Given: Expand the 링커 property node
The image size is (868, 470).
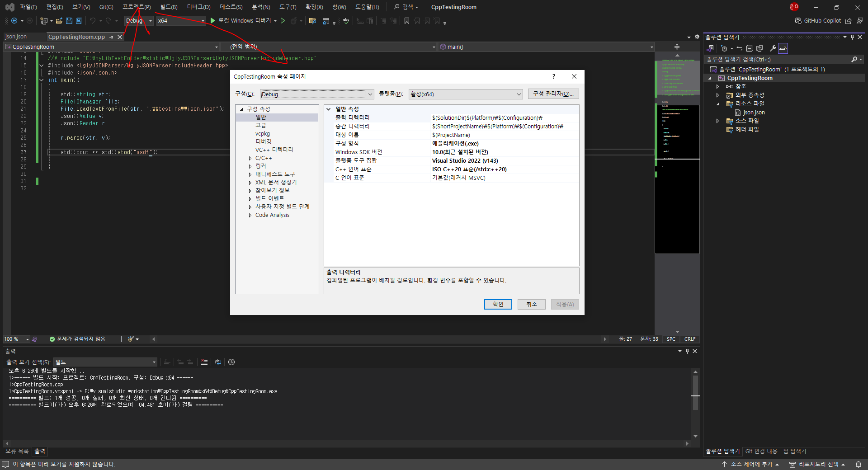Looking at the screenshot, I should pyautogui.click(x=250, y=166).
